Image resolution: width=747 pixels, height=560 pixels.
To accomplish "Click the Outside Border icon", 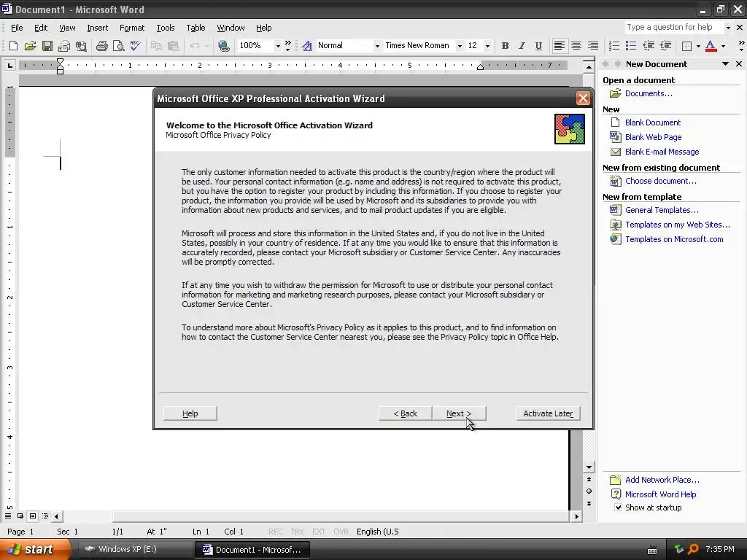I will [x=686, y=46].
